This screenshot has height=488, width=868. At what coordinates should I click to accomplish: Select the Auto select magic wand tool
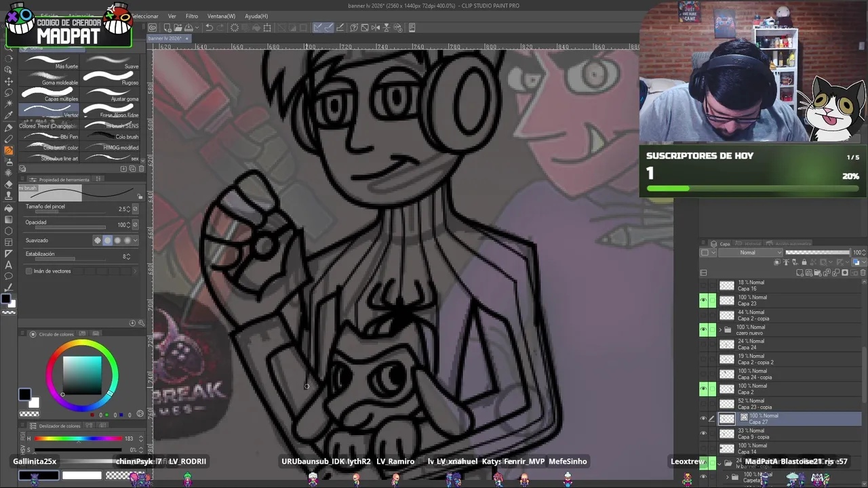click(x=9, y=105)
